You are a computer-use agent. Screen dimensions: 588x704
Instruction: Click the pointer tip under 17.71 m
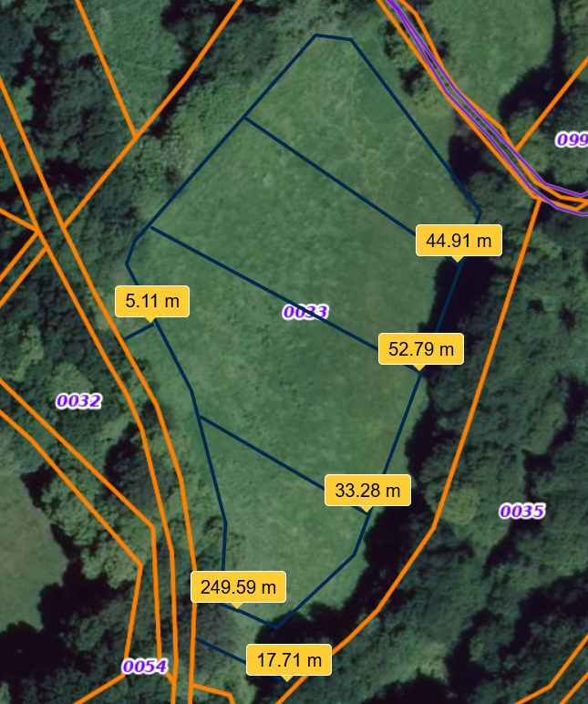tap(286, 679)
